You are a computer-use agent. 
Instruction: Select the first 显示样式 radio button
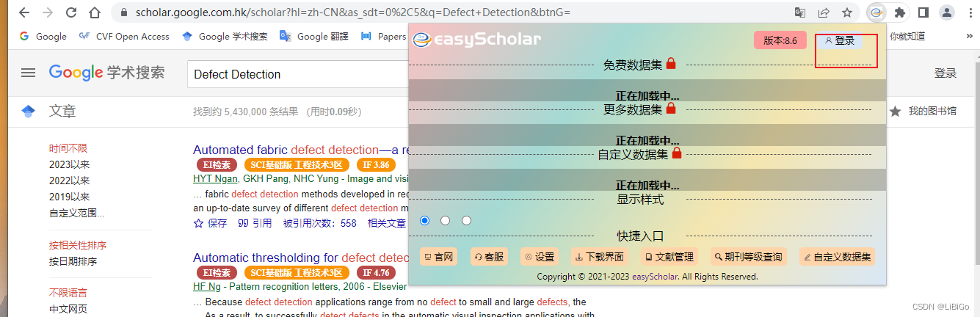point(424,220)
